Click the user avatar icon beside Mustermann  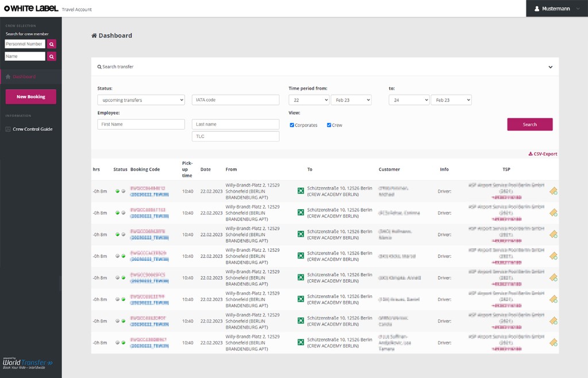point(537,9)
